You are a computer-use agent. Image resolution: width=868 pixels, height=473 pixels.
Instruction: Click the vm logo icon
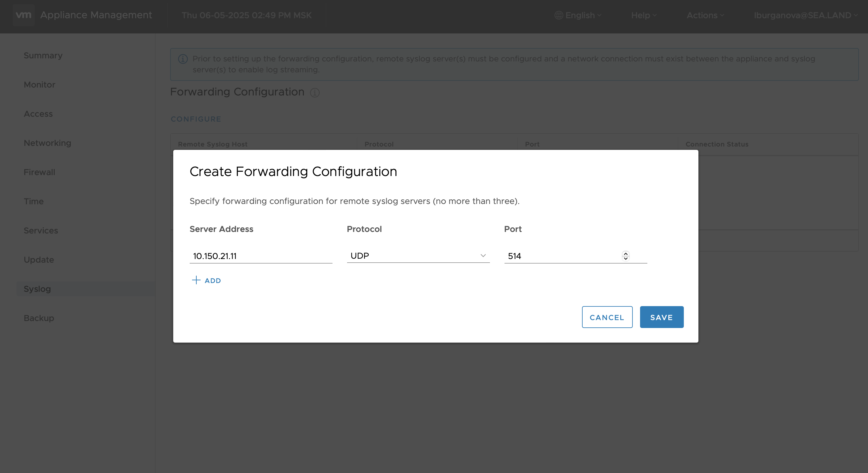24,15
